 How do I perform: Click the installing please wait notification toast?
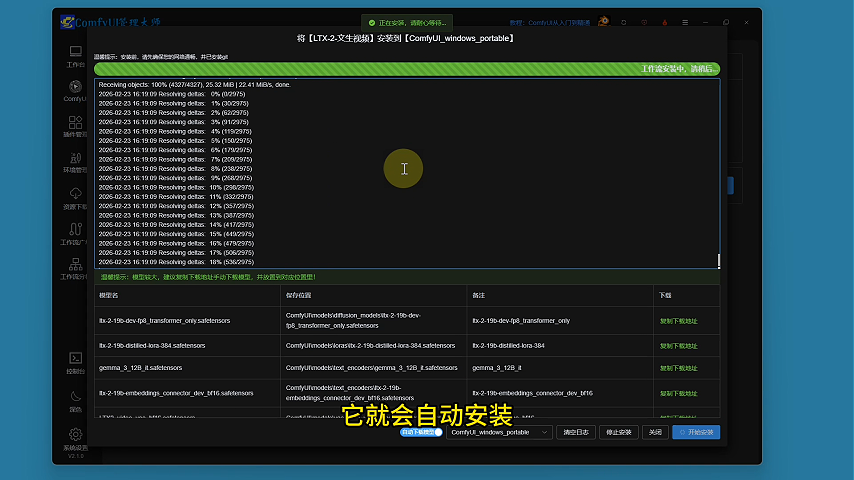click(x=407, y=23)
